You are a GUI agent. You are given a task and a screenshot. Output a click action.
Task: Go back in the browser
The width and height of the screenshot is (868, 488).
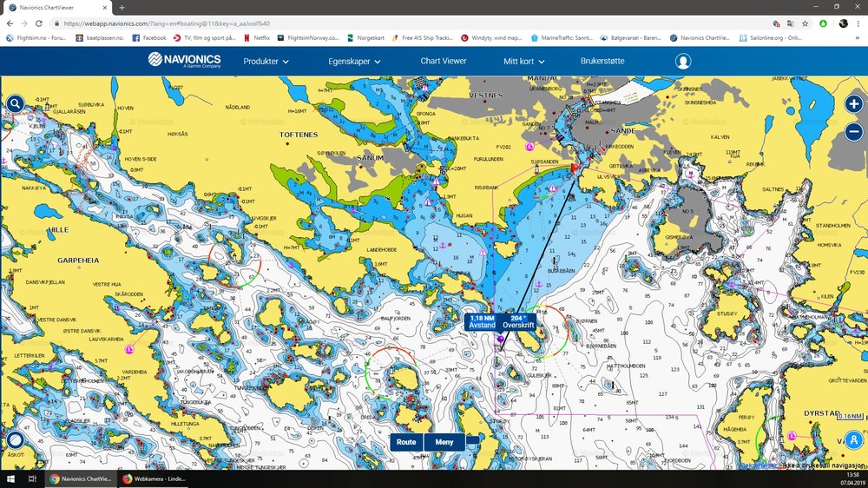(x=10, y=23)
